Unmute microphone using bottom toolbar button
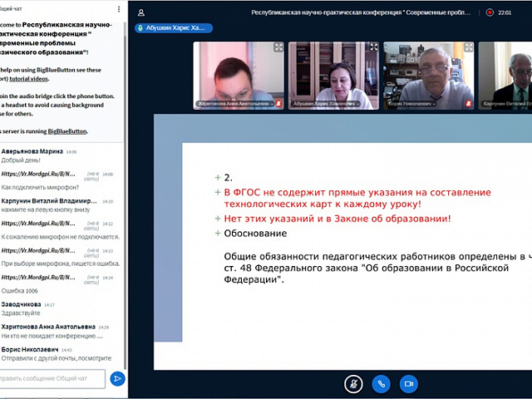532x399 pixels. tap(353, 383)
